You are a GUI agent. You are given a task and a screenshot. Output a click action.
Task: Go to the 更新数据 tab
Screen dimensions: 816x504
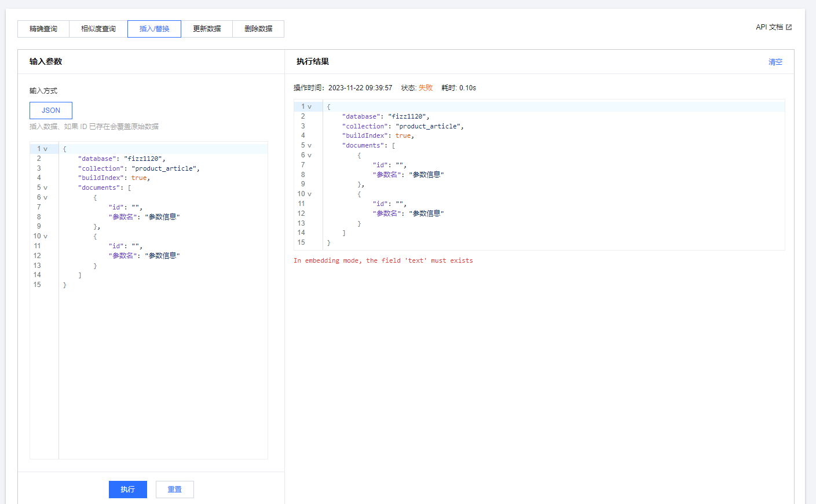point(207,29)
